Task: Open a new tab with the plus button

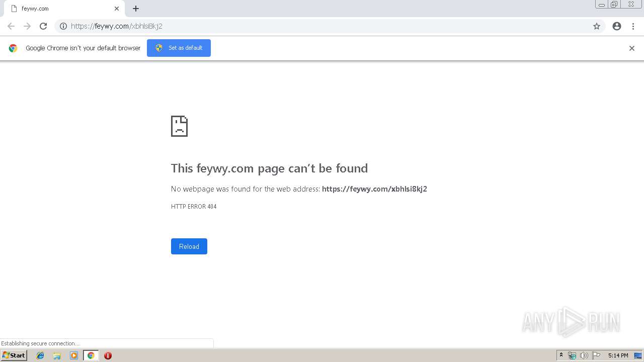Action: click(136, 9)
